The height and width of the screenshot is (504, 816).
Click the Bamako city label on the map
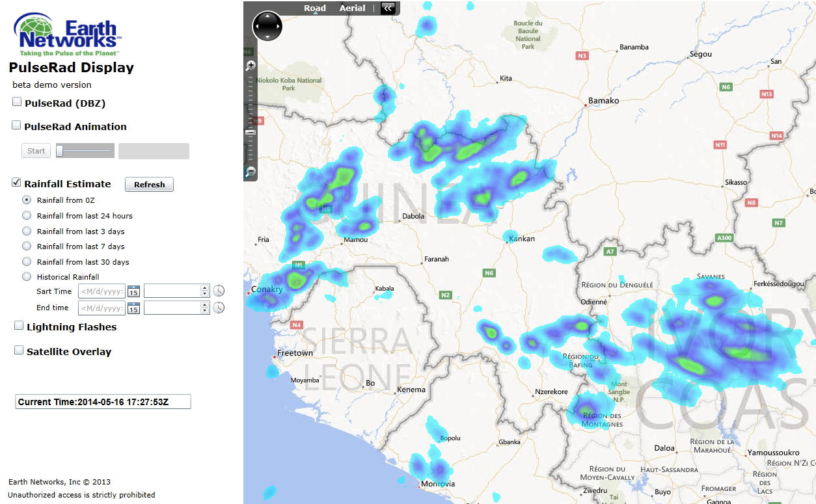(x=603, y=101)
